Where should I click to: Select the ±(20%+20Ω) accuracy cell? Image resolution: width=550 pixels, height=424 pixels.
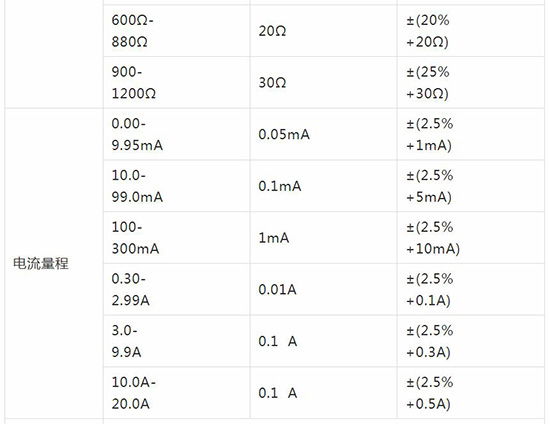click(x=471, y=31)
